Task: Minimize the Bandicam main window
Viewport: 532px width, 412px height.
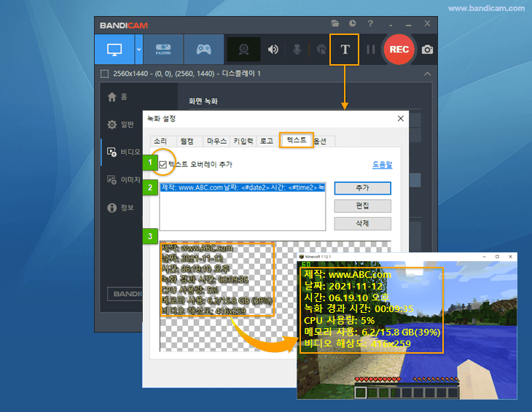Action: tap(409, 25)
